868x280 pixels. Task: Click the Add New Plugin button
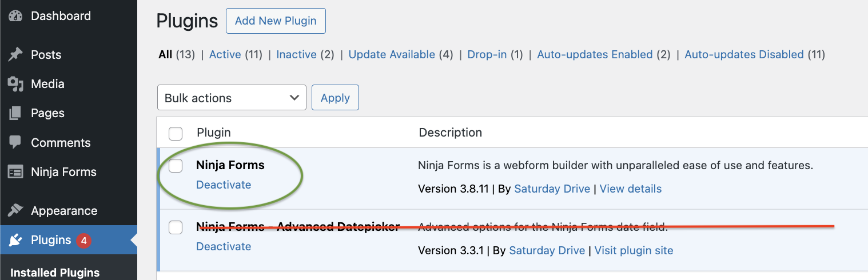click(x=276, y=21)
